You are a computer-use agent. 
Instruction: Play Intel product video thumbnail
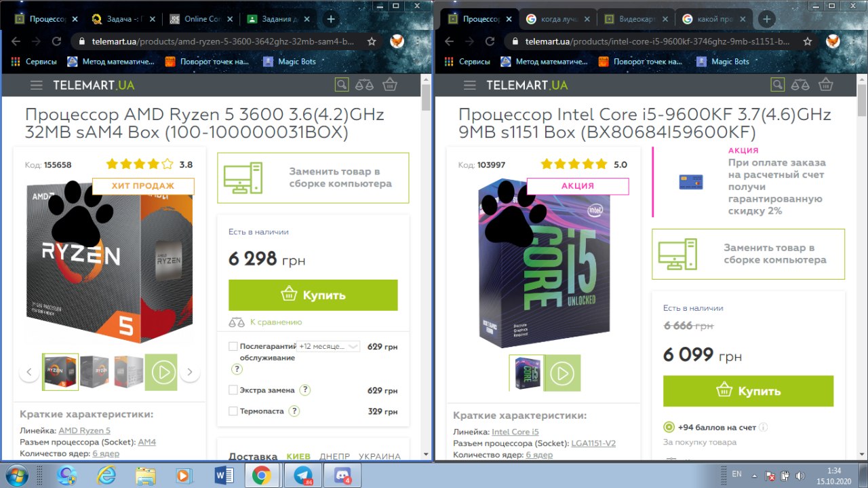[562, 373]
